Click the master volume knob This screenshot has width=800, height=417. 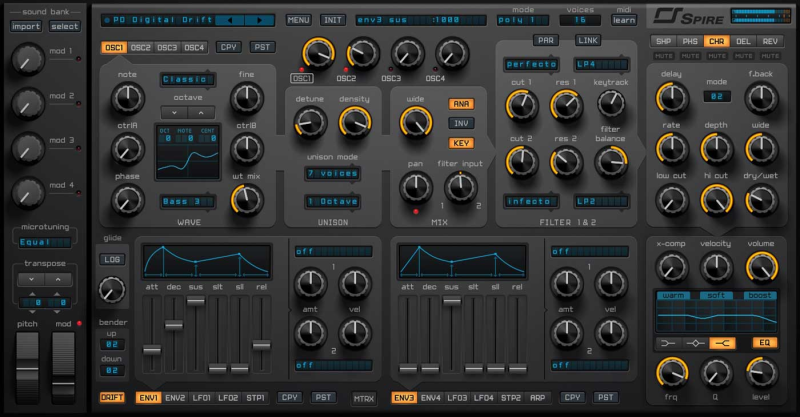tap(761, 267)
